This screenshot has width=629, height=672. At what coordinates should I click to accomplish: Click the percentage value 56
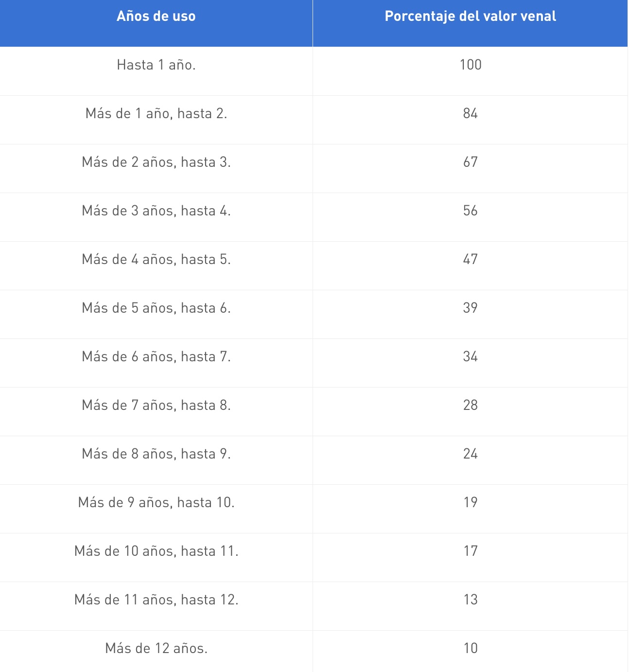click(x=470, y=211)
